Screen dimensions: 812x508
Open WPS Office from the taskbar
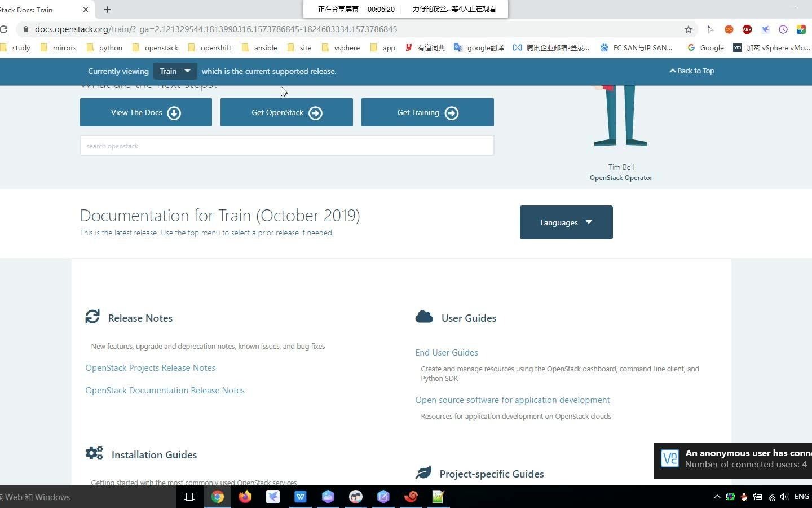(300, 497)
